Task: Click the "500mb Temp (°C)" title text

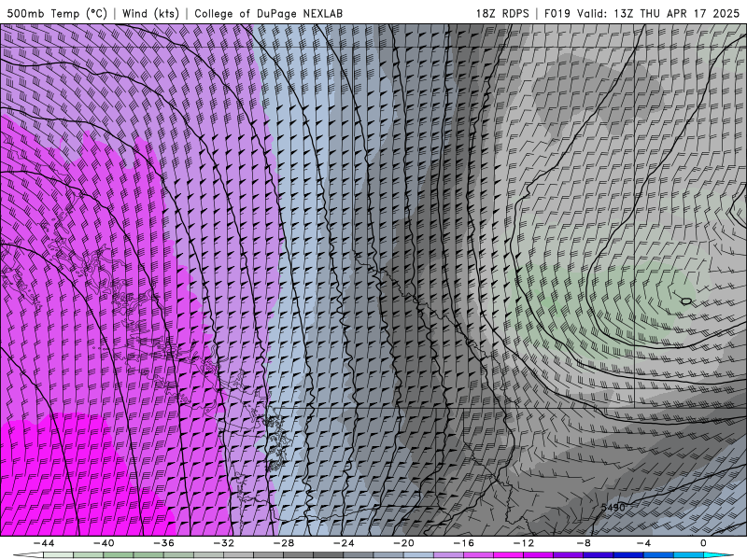Action: tap(57, 13)
